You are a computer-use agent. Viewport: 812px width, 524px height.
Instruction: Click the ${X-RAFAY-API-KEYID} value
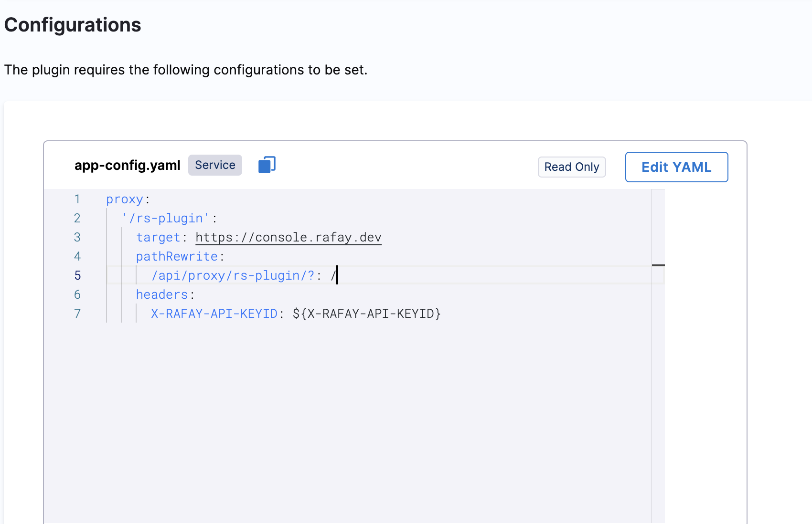pyautogui.click(x=366, y=314)
